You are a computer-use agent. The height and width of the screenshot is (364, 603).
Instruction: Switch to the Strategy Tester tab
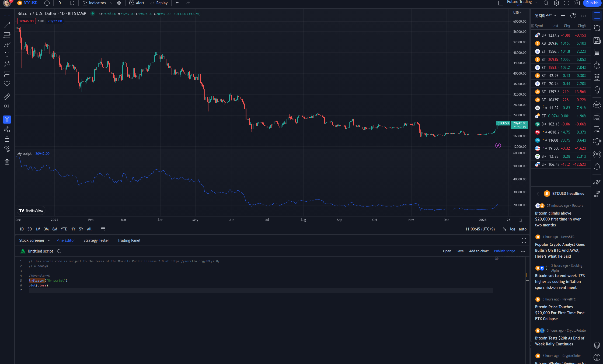click(x=96, y=240)
